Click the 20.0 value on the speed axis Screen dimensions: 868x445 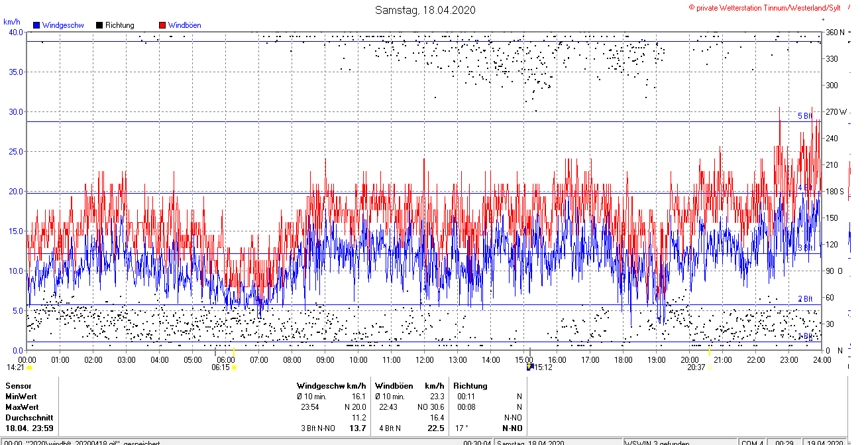[16, 191]
